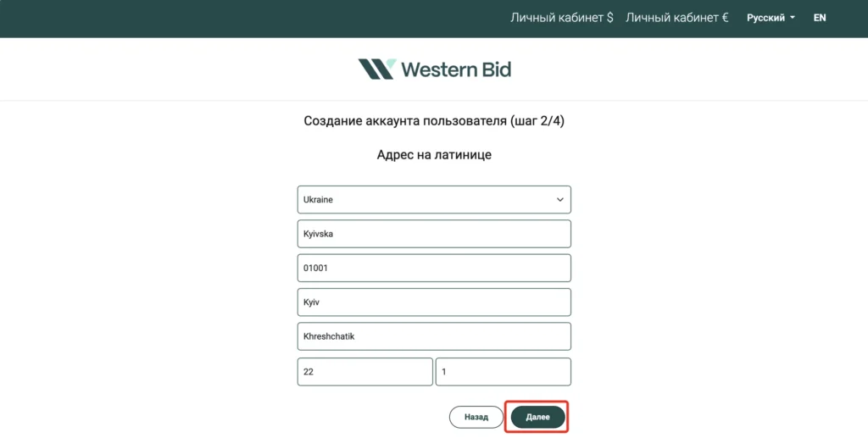Viewport: 868px width, 438px height.
Task: Click the apartment number field containing 1
Action: click(504, 372)
